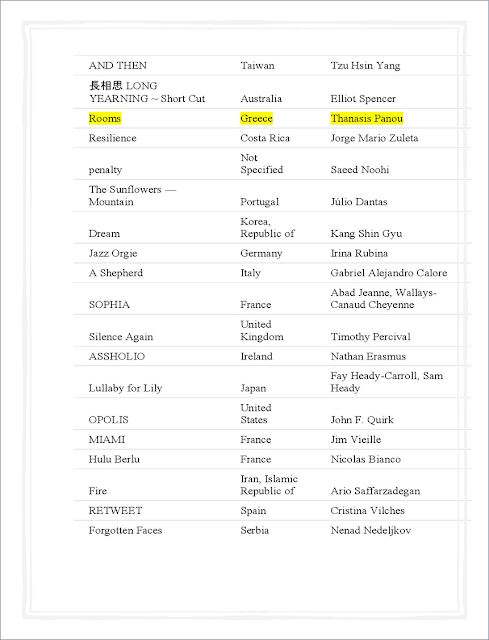The width and height of the screenshot is (489, 640).
Task: Click director name Tzu Hsin Yang
Action: [365, 66]
